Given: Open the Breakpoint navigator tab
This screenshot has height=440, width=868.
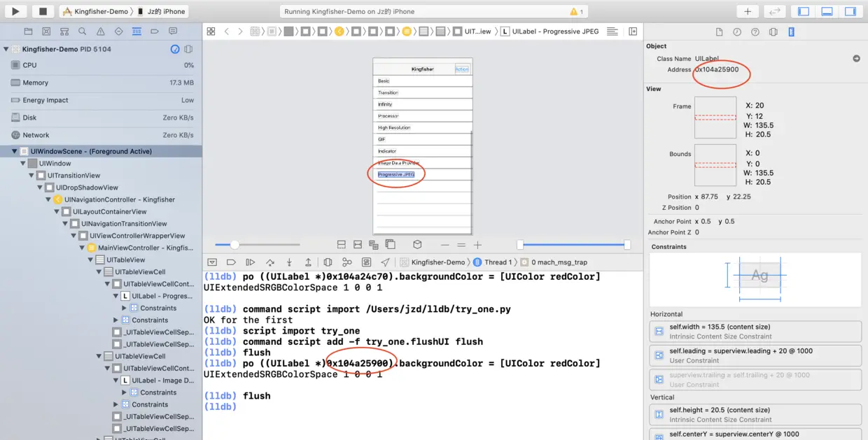Looking at the screenshot, I should 155,31.
